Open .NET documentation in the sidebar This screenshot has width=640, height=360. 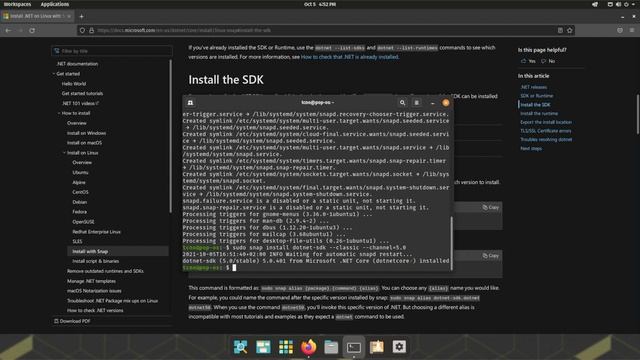[x=77, y=64]
